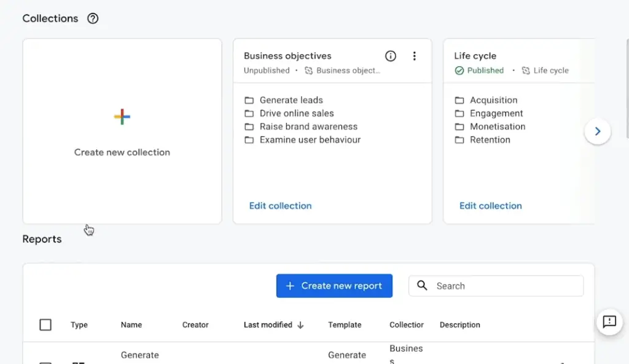Click the collection icon next to Life cycle label

(525, 70)
